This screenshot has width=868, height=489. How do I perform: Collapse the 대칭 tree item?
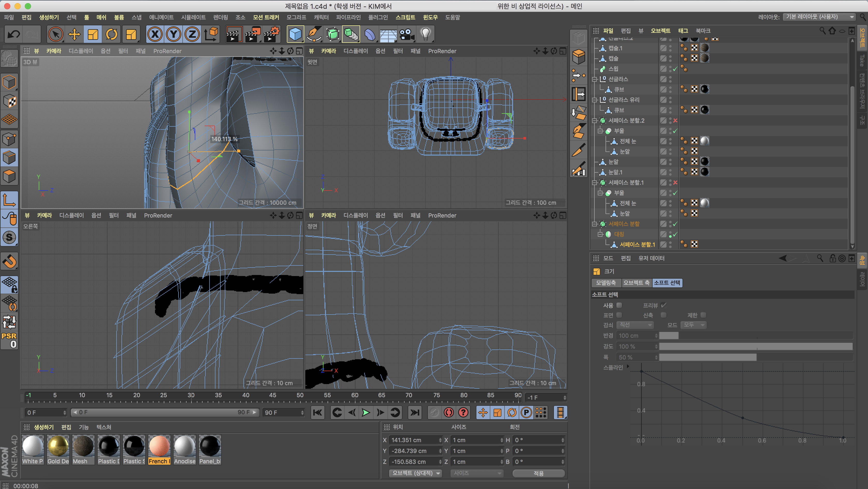click(x=600, y=234)
